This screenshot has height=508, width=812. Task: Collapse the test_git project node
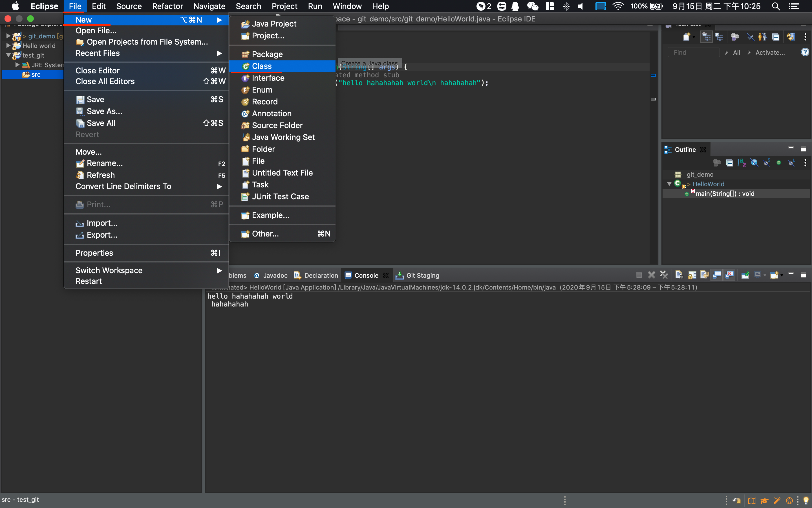tap(8, 55)
